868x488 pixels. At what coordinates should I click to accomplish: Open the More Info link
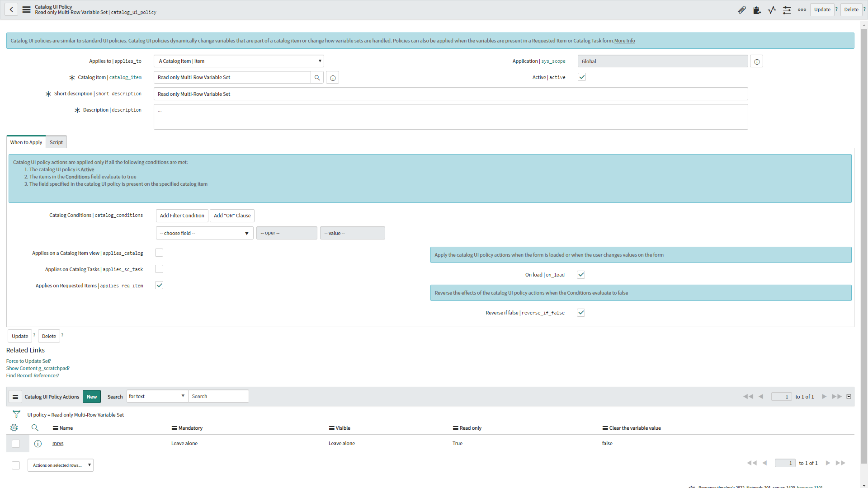625,41
